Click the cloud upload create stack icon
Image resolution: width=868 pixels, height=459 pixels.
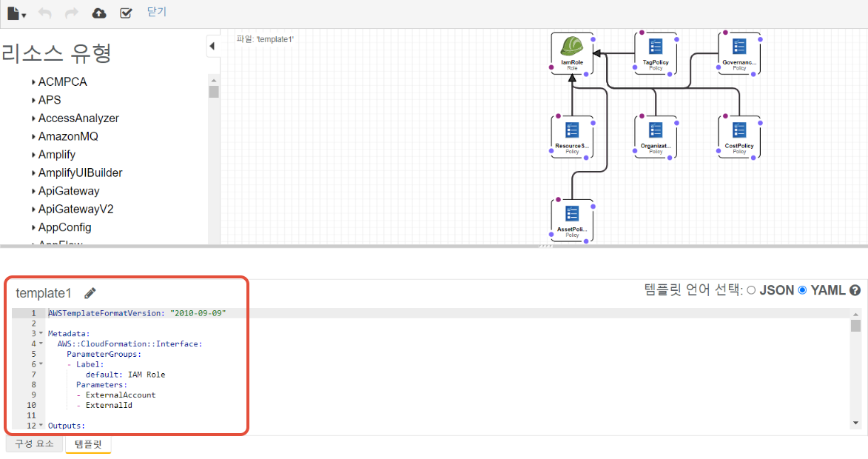point(98,13)
